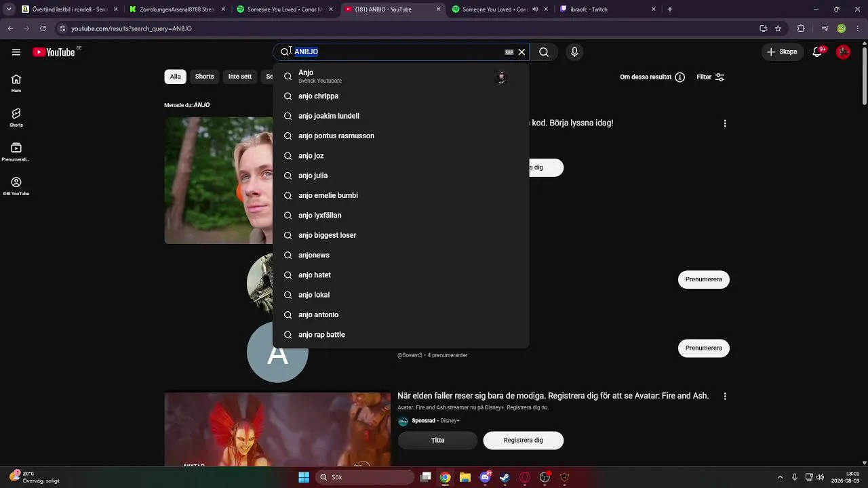Open the Avatar: Fire and Ash ad thumbnail
The height and width of the screenshot is (488, 868).
point(277,430)
